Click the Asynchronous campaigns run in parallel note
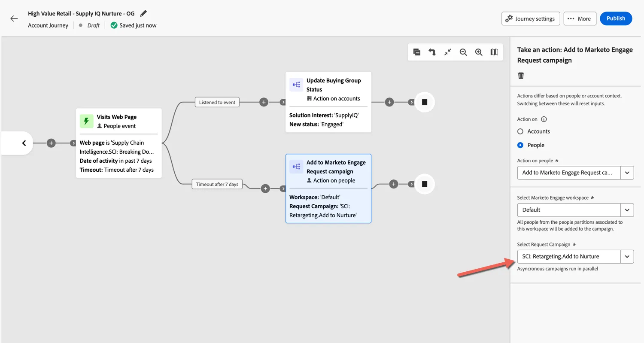The image size is (644, 343). click(558, 269)
